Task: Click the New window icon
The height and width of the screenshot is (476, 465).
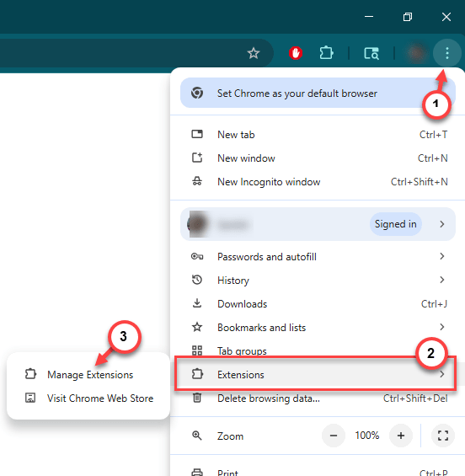Action: point(197,158)
